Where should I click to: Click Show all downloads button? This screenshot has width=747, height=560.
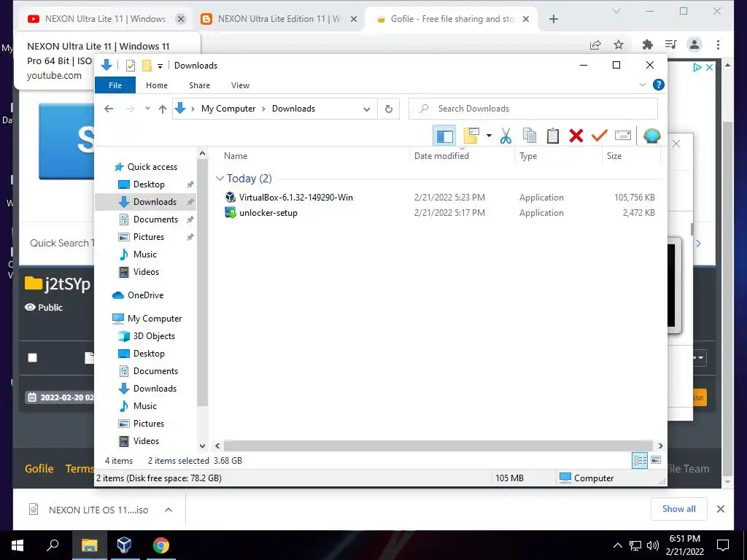679,509
